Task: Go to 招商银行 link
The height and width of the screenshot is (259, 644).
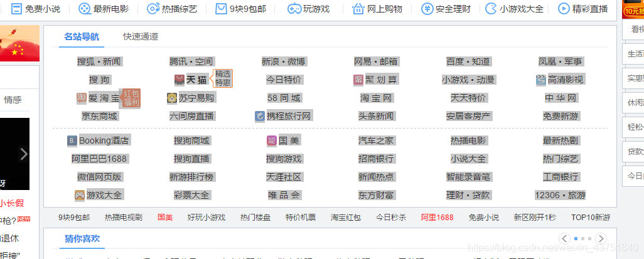Action: click(x=376, y=159)
